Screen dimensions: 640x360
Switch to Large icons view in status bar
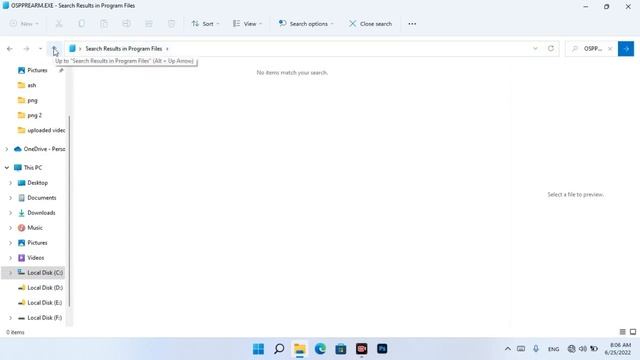pos(633,332)
